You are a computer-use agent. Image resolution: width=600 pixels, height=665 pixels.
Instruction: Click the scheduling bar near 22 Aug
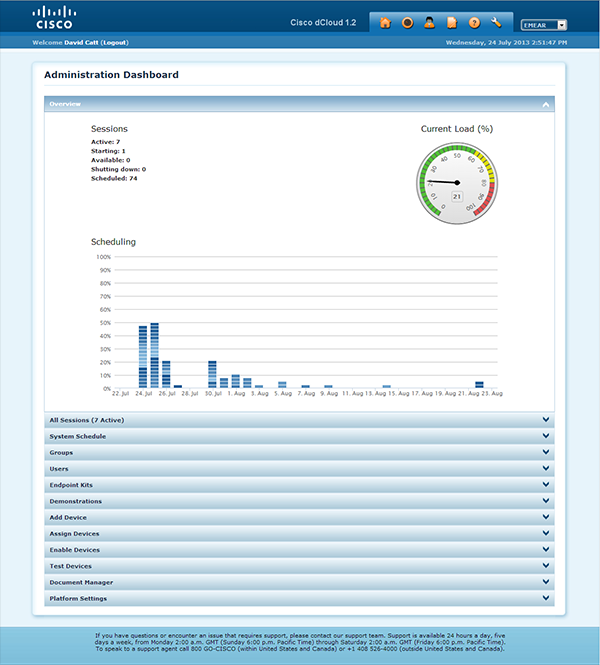point(479,385)
